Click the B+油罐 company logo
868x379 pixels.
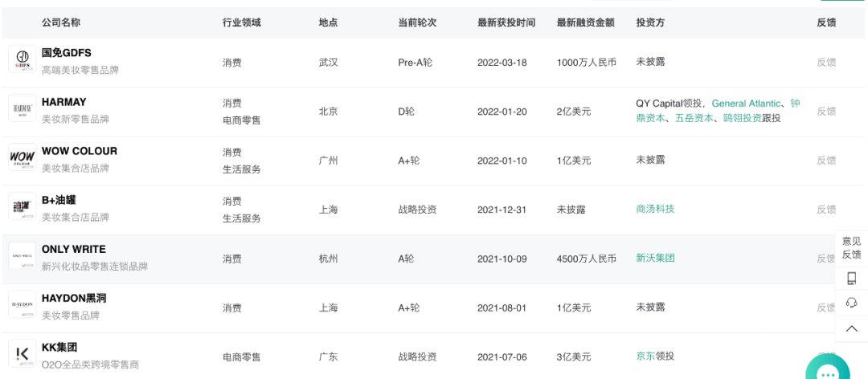pos(22,207)
